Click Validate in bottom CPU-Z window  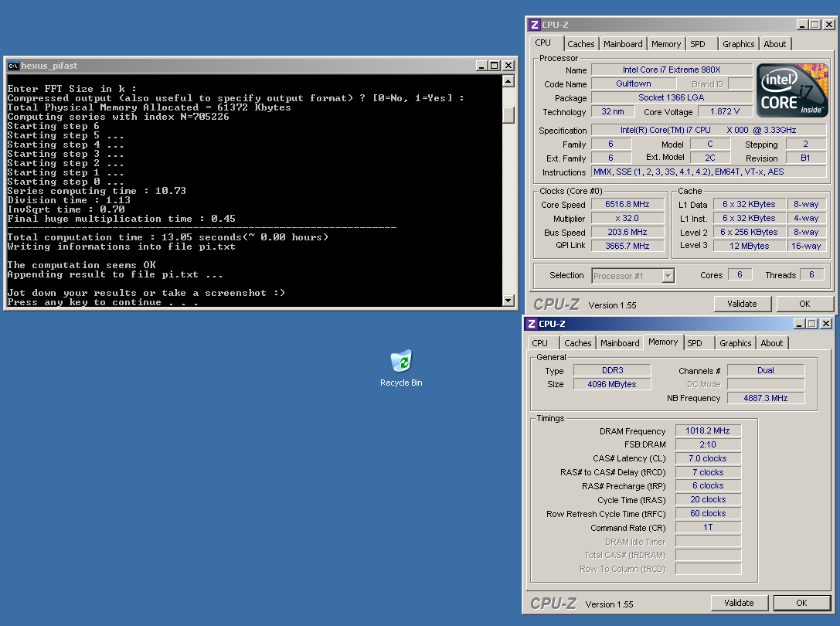(x=739, y=603)
